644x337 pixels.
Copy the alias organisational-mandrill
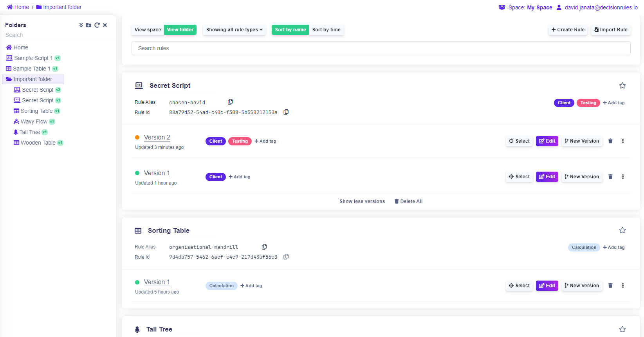pos(264,247)
